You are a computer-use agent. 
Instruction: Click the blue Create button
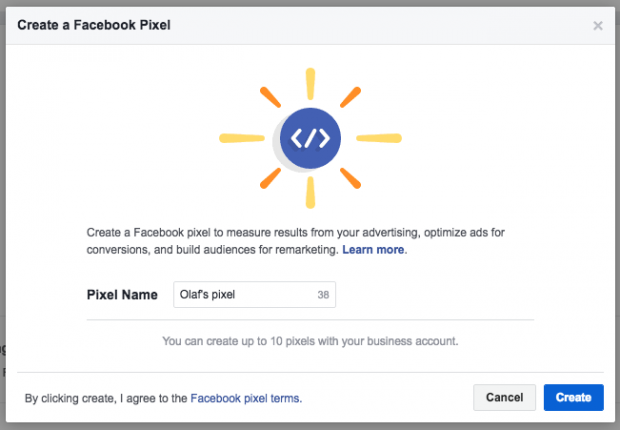coord(573,398)
